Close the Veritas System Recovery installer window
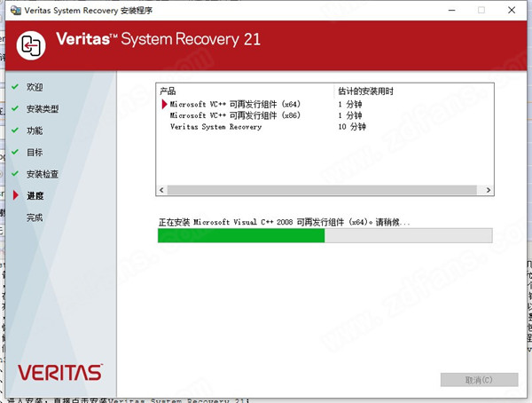 coord(512,10)
